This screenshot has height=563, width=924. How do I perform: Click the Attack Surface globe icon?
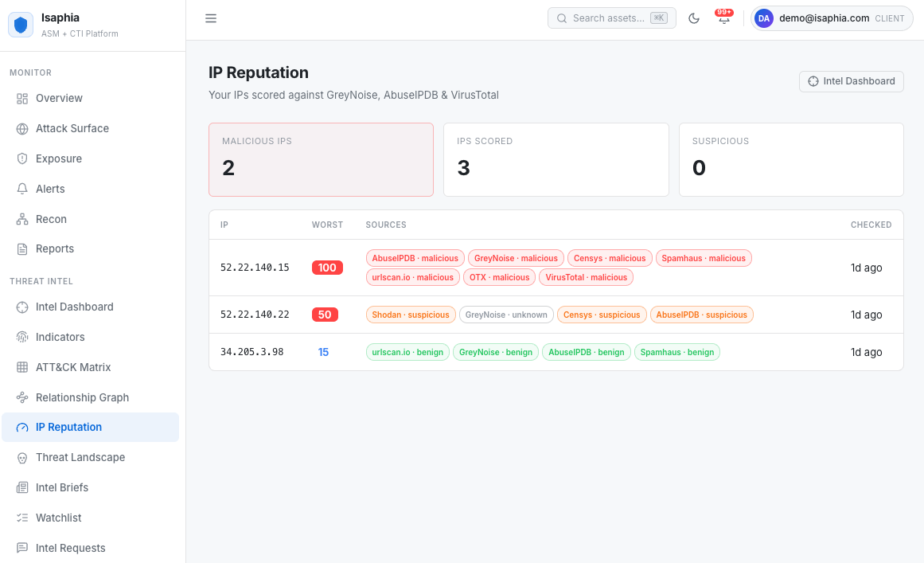pyautogui.click(x=22, y=128)
